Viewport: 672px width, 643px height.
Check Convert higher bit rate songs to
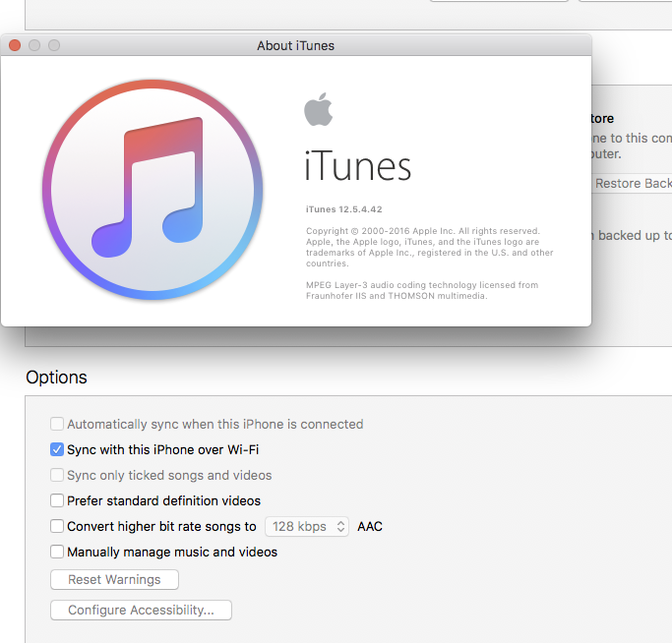point(57,526)
